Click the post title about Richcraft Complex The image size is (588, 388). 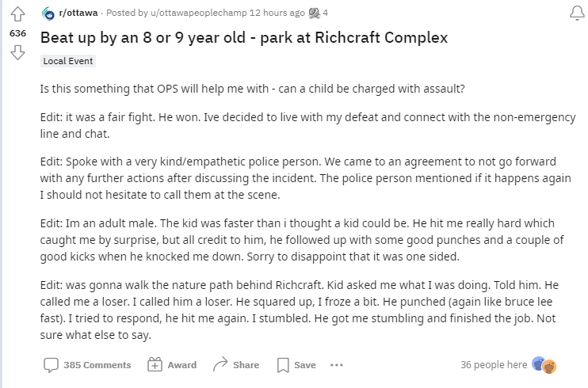point(243,38)
